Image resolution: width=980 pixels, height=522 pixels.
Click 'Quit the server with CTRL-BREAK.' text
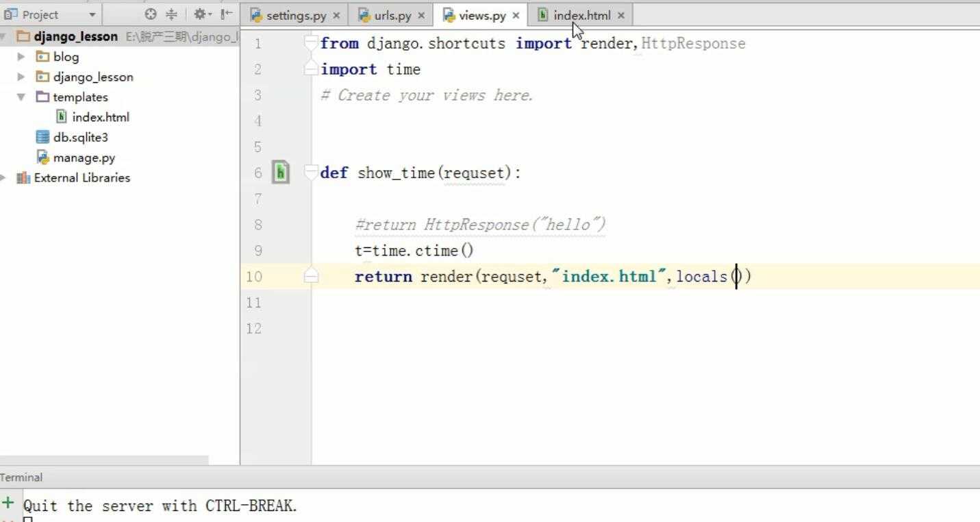tap(160, 506)
